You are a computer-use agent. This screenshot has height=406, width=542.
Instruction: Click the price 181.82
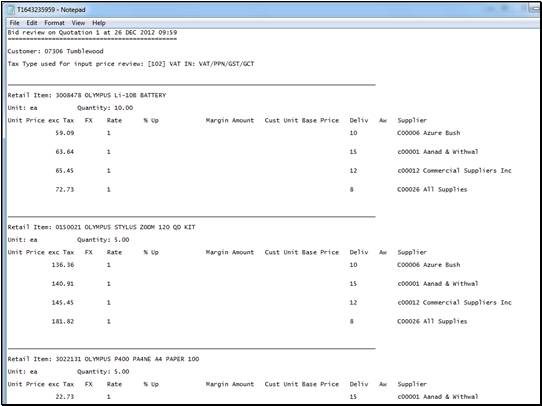pyautogui.click(x=63, y=321)
